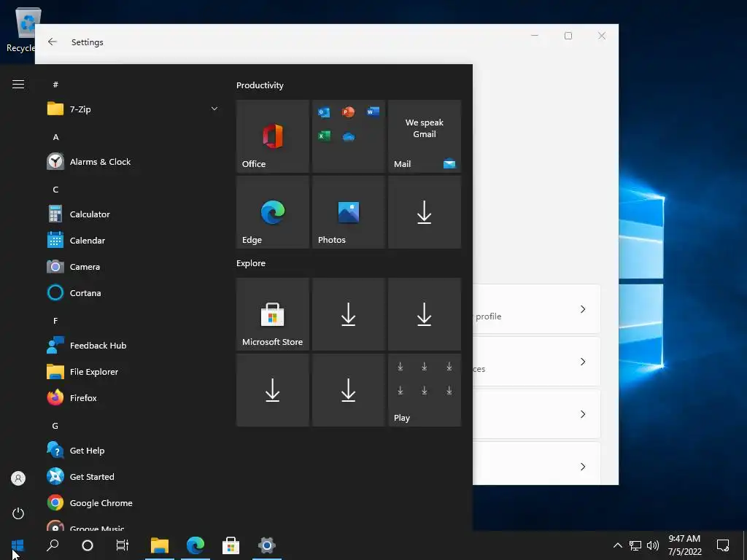Switch to Settings on the taskbar
This screenshot has height=560, width=747.
click(267, 545)
